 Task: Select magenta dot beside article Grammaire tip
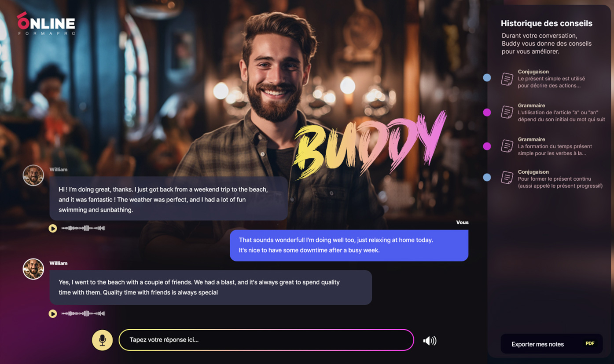[x=487, y=113]
